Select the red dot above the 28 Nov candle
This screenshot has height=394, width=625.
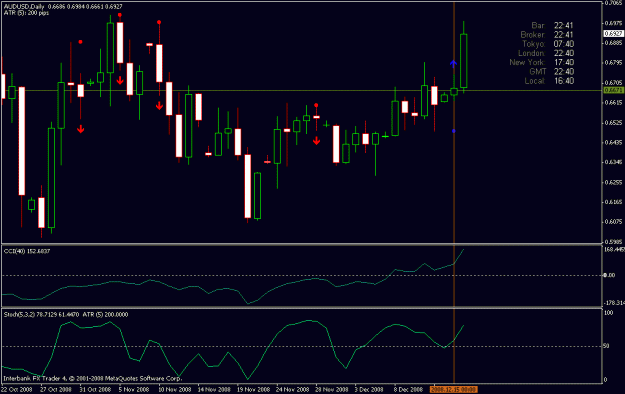(316, 105)
